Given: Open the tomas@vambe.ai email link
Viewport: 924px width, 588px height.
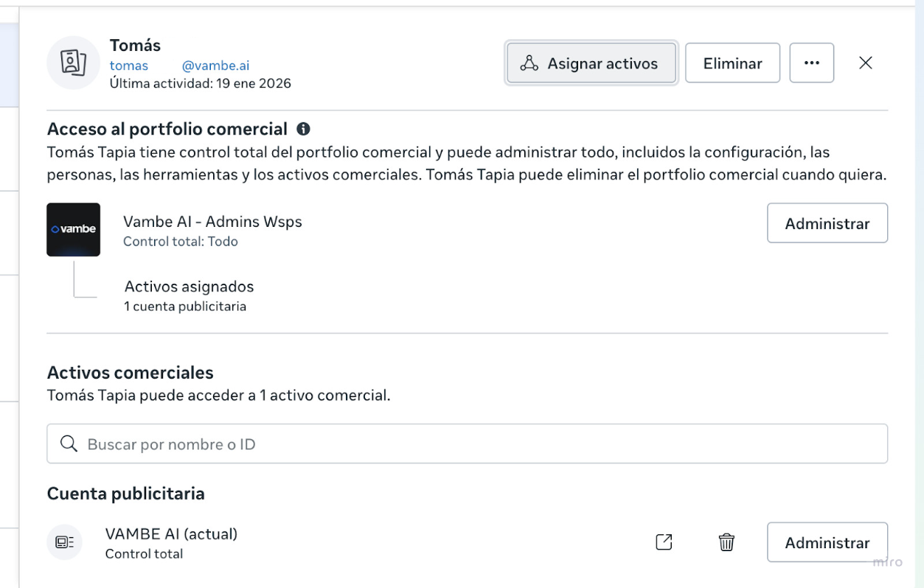Looking at the screenshot, I should pos(180,66).
